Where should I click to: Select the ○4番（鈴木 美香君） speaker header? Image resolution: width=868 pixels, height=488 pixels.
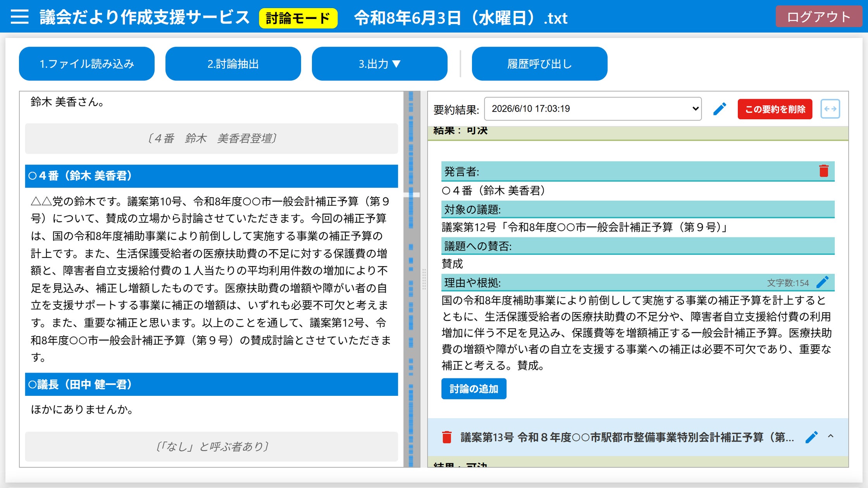click(x=212, y=176)
